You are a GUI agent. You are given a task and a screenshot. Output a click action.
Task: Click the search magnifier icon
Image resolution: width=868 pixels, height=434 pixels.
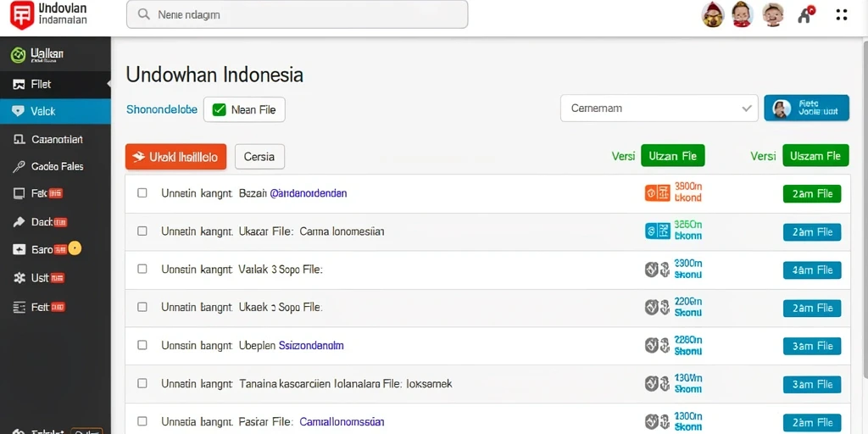click(x=144, y=14)
